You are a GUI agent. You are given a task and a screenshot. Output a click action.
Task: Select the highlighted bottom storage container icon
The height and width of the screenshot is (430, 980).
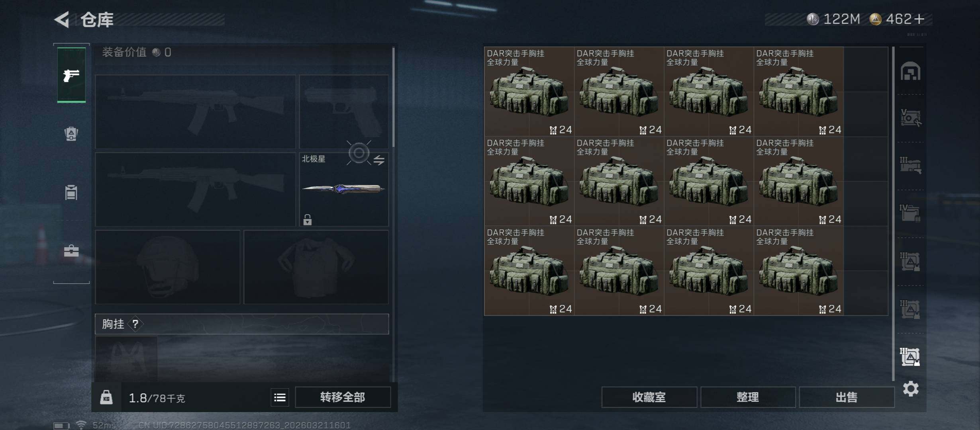click(x=911, y=357)
